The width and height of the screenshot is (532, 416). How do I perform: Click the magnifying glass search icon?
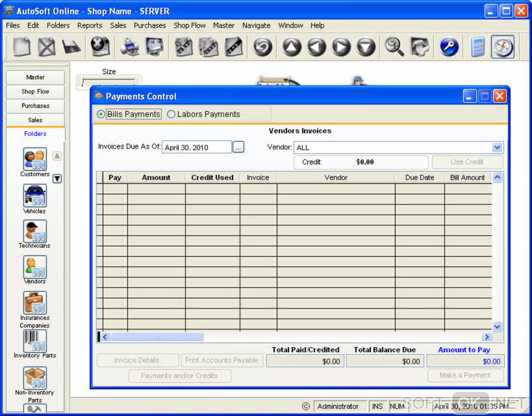[x=394, y=47]
